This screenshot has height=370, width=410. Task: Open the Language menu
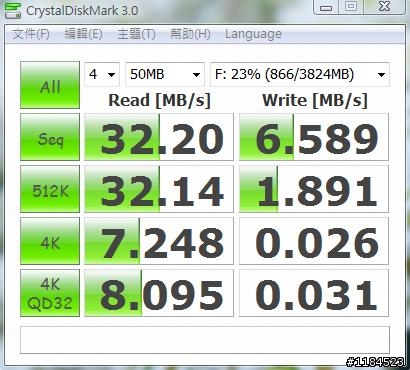coord(253,34)
